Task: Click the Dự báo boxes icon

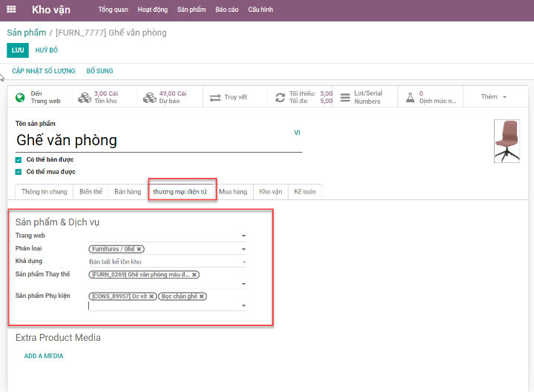Action: point(149,98)
